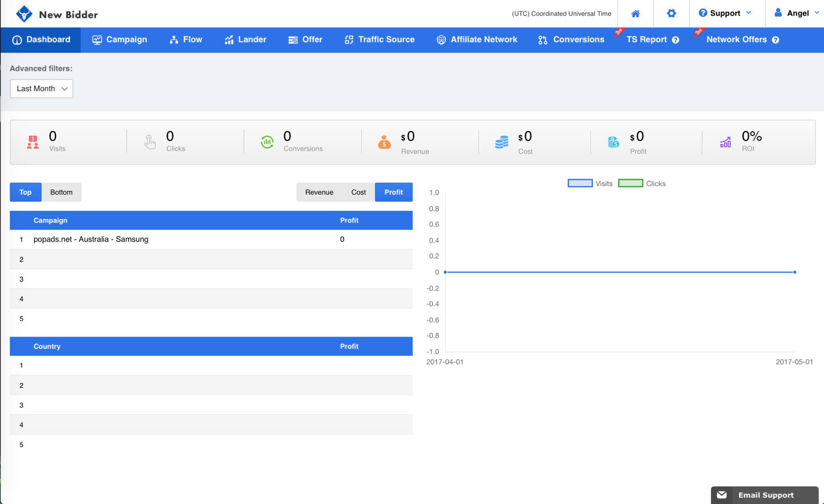Viewport: 824px width, 504px height.
Task: Click the Cost coin stack icon
Action: 501,142
